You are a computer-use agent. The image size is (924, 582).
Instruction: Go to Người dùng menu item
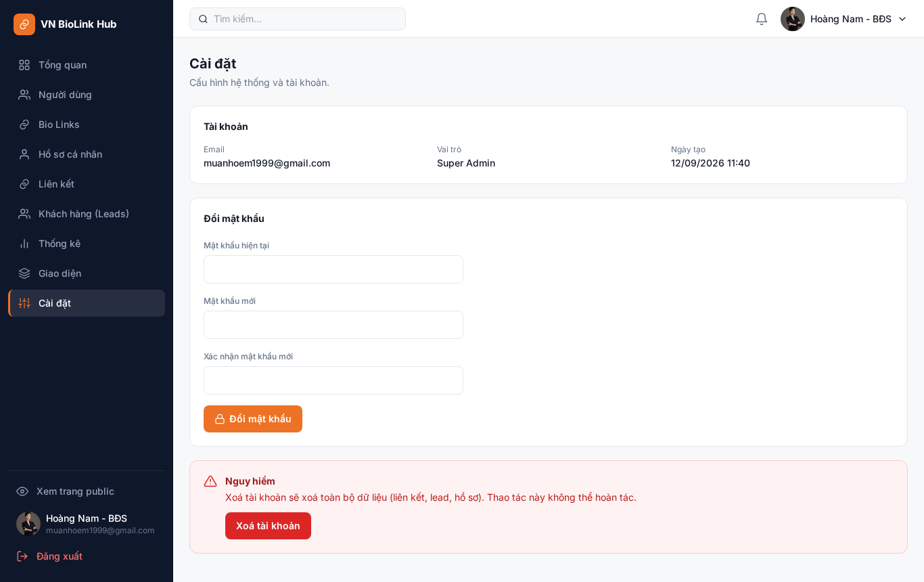tap(87, 95)
